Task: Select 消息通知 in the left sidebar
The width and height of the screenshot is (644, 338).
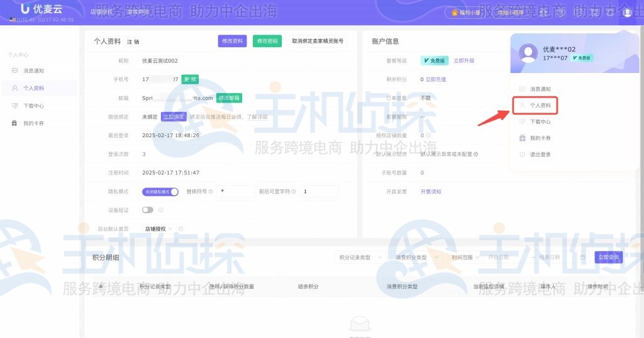Action: tap(39, 70)
